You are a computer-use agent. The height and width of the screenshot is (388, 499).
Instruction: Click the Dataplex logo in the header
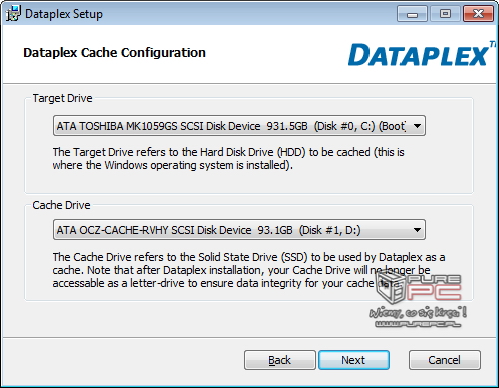tap(421, 54)
